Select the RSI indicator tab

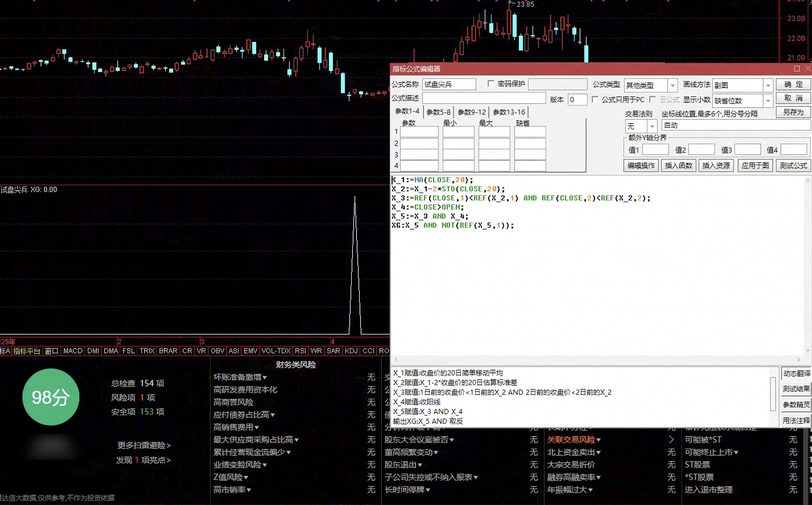pos(300,351)
